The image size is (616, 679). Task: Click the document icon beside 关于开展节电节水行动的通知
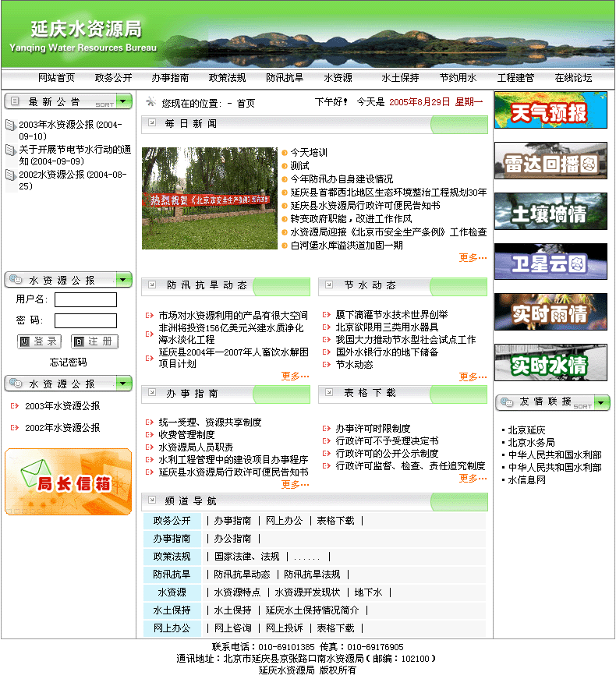pos(10,150)
